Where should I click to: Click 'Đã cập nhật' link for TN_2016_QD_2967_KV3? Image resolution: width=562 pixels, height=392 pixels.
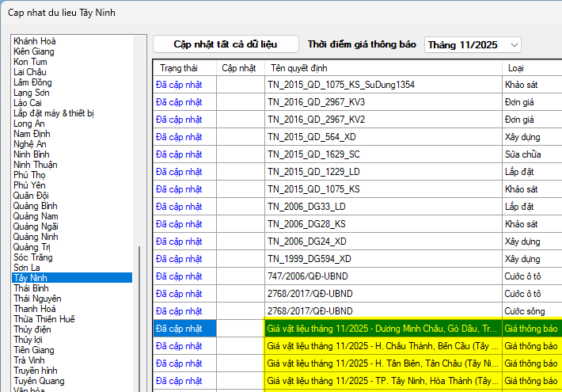pyautogui.click(x=179, y=101)
